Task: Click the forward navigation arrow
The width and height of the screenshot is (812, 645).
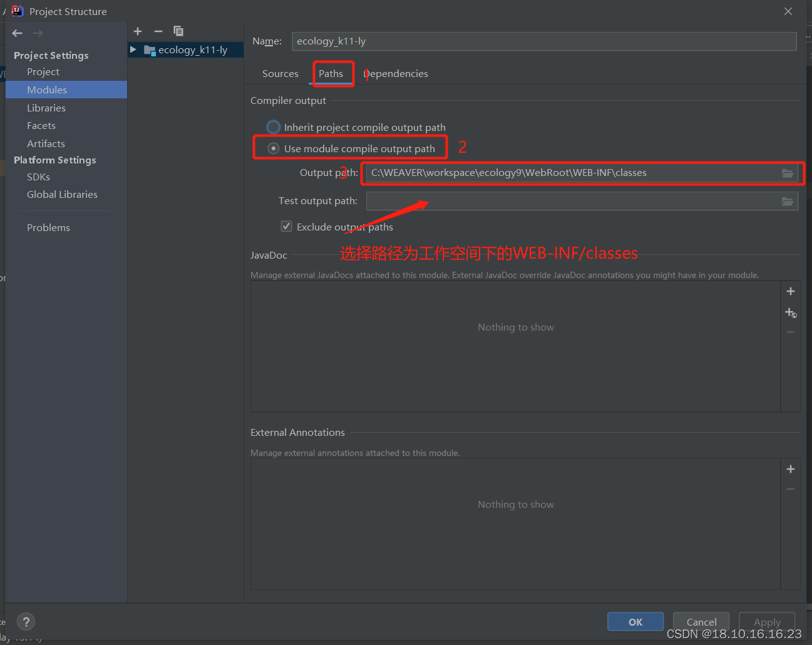Action: [38, 33]
